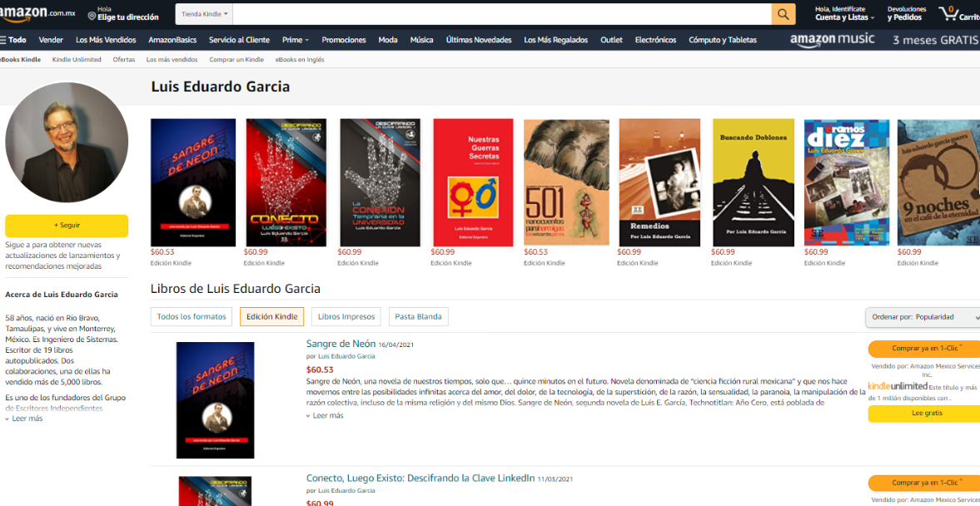Open Vender in navigation bar

pyautogui.click(x=51, y=40)
